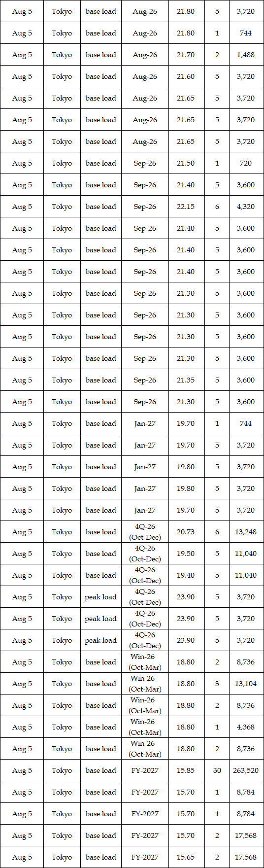Click the 263,520 volume cell

click(246, 770)
